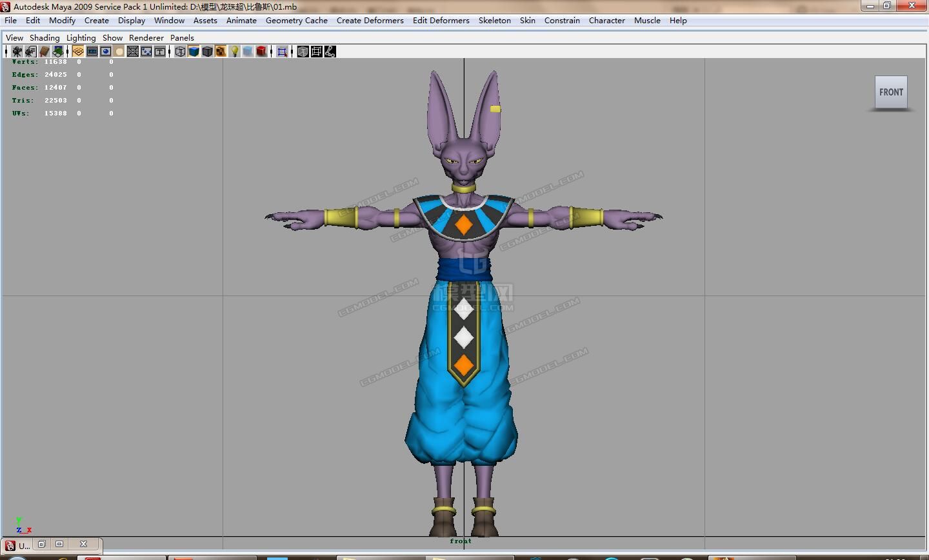Click the 'Edges: 24025' heads-up text

(x=39, y=75)
